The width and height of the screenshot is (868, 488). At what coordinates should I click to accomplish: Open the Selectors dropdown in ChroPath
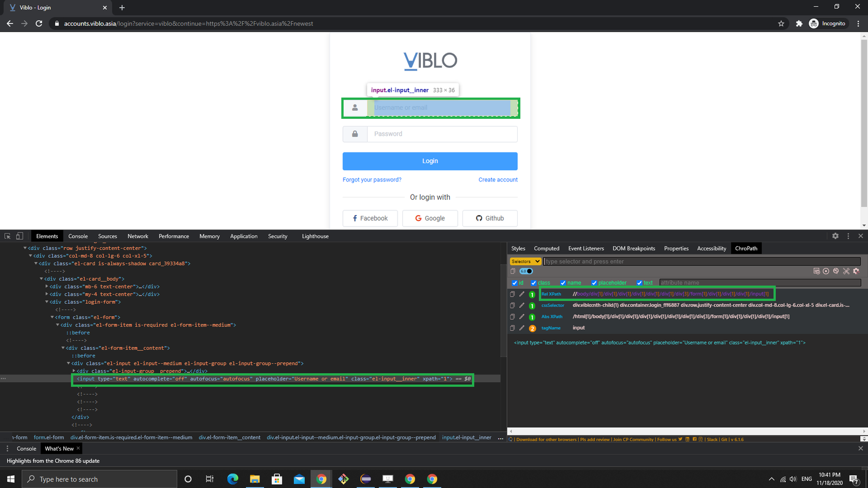pyautogui.click(x=525, y=261)
